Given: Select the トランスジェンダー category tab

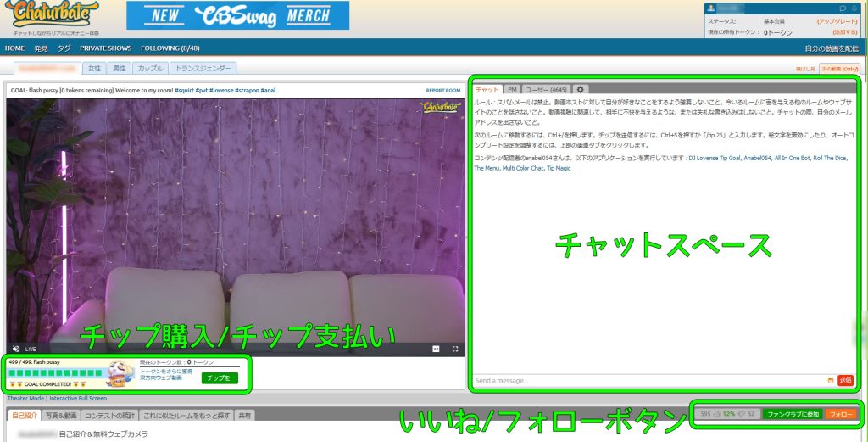Looking at the screenshot, I should 203,68.
